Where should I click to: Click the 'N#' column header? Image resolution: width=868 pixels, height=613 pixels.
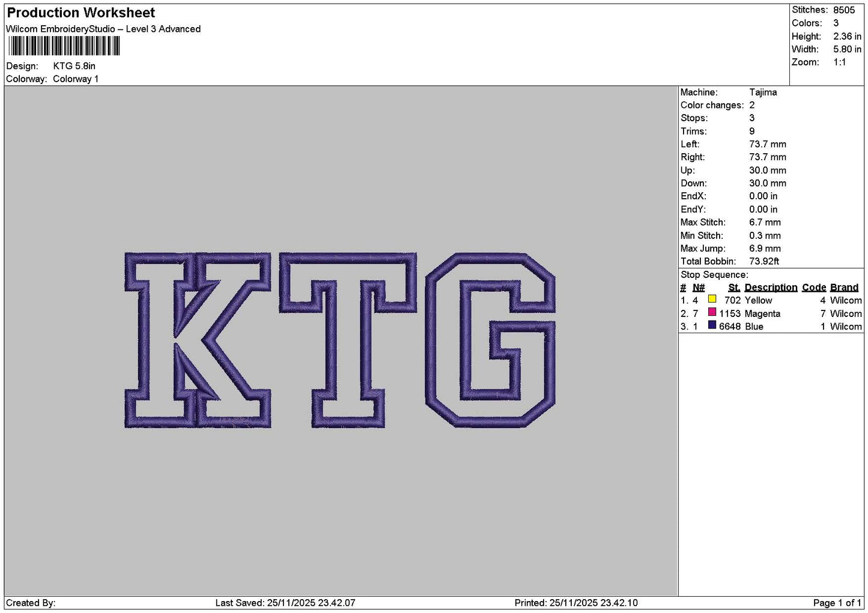point(699,288)
